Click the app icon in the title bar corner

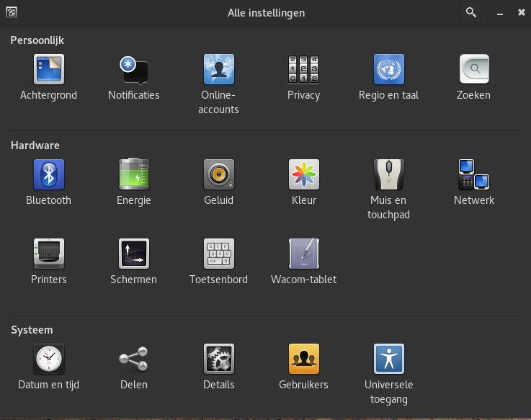tap(12, 12)
